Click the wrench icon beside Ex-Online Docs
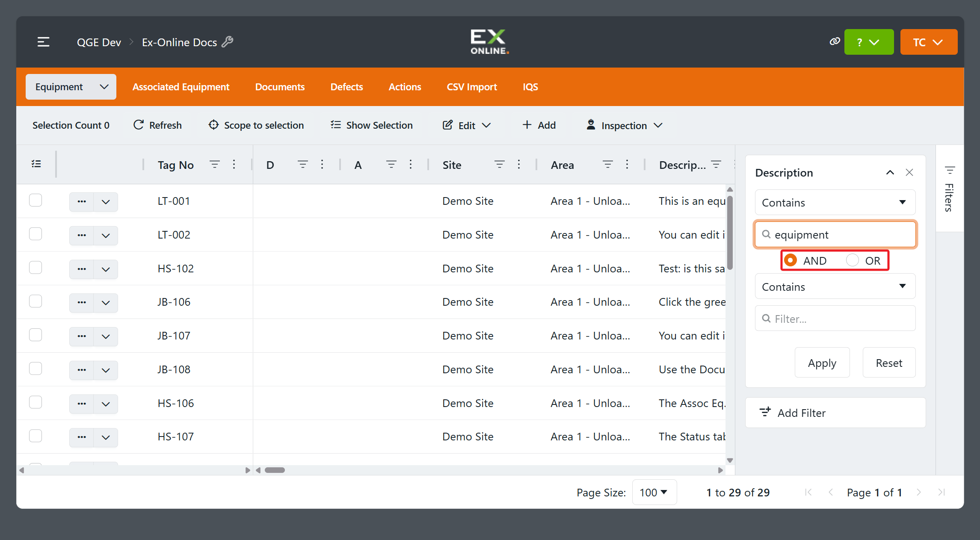980x540 pixels. coord(228,42)
